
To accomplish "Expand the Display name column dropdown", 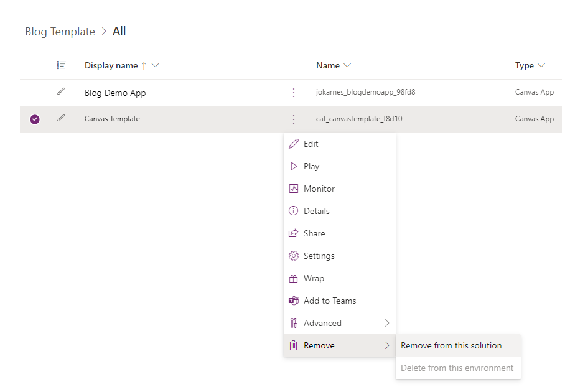I will coord(156,65).
